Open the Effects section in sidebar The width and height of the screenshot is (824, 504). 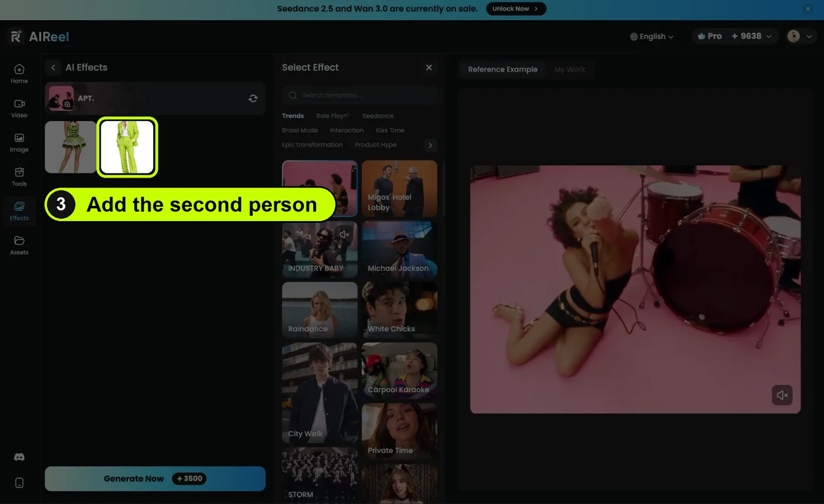coord(19,211)
